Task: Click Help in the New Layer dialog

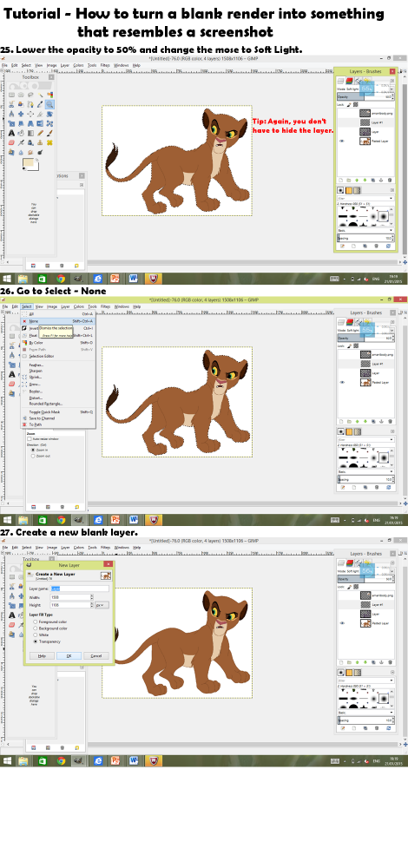Action: point(42,656)
